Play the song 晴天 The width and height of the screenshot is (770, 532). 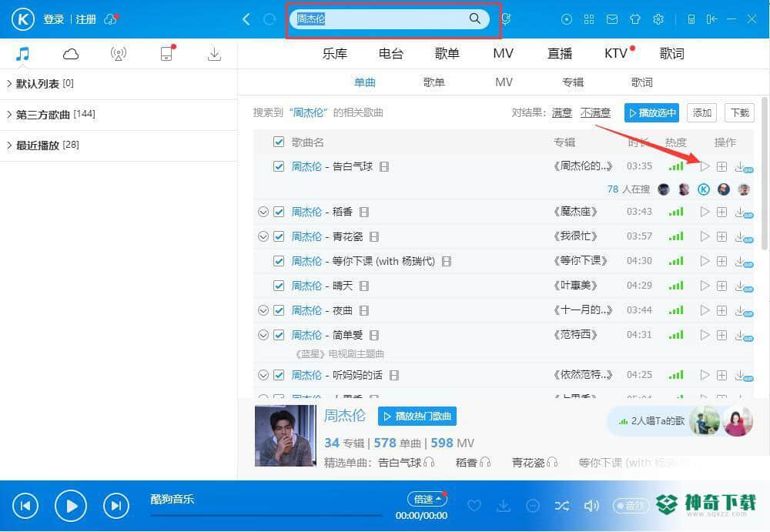[705, 286]
